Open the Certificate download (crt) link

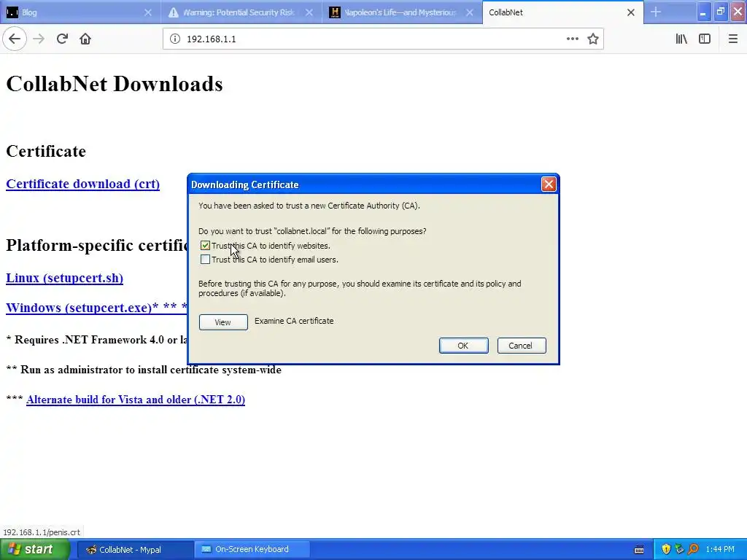click(x=83, y=184)
